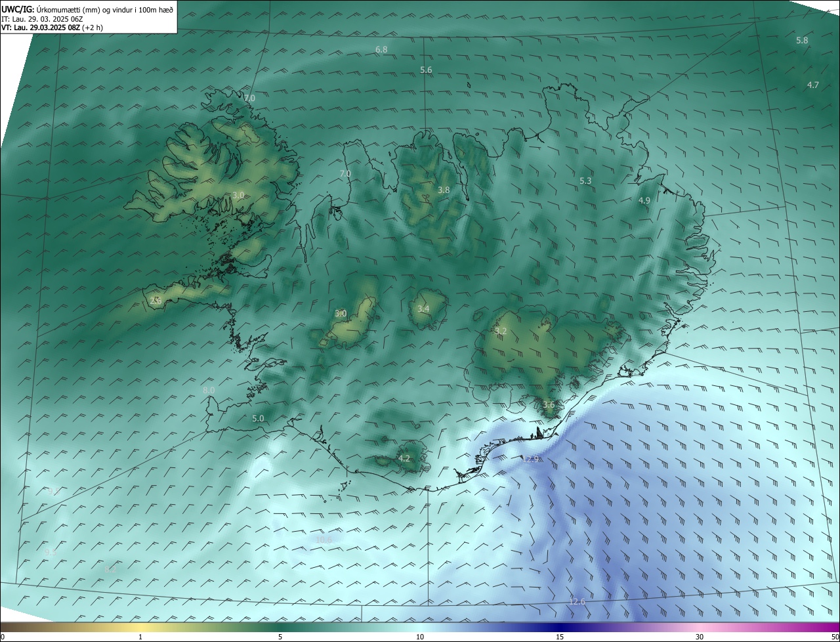Click the 12.6 value label on the map
Viewport: 840px width, 642px height.
tap(577, 601)
